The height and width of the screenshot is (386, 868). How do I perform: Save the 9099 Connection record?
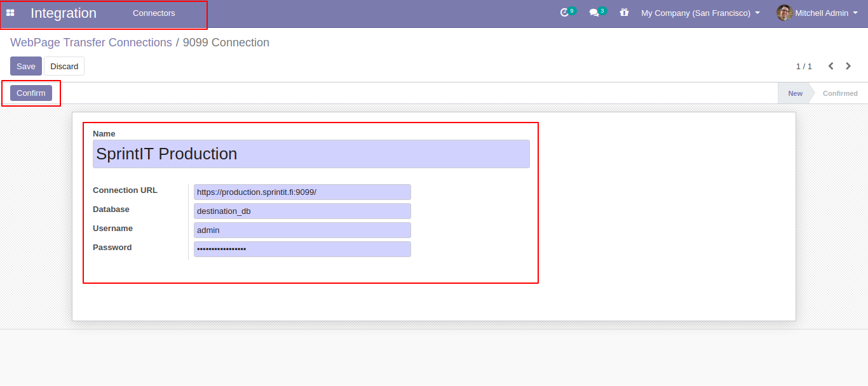point(25,66)
